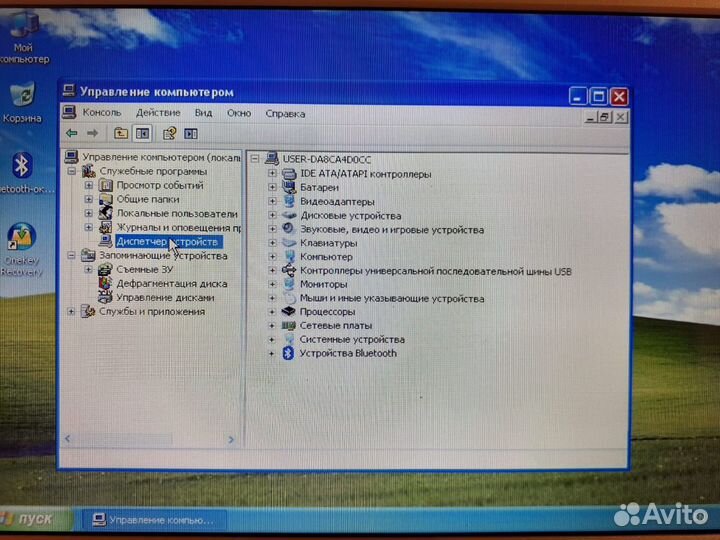The width and height of the screenshot is (720, 540).
Task: Minimize the inner MMC child window
Action: tap(590, 118)
